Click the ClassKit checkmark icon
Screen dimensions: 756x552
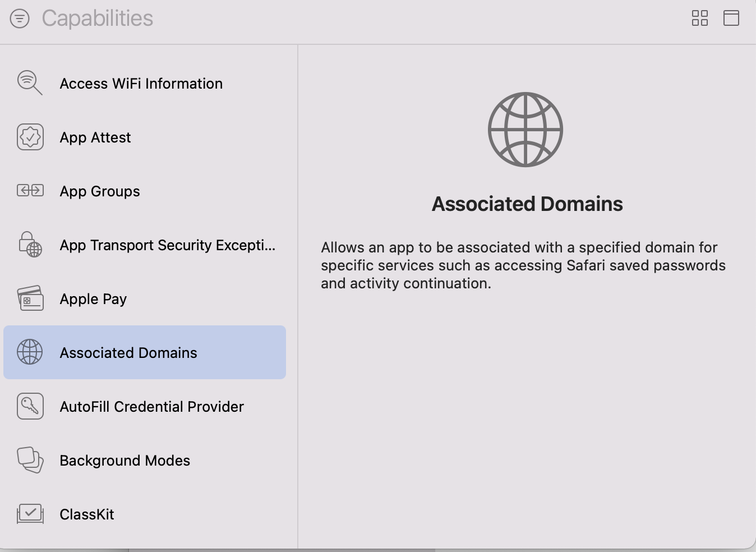30,514
